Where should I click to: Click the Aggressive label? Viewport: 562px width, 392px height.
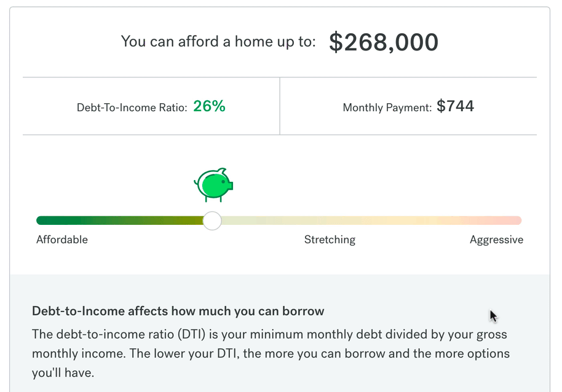tap(496, 240)
